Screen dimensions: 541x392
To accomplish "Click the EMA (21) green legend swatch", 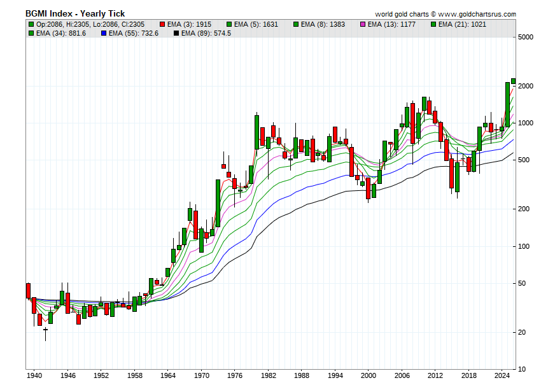I will point(433,24).
